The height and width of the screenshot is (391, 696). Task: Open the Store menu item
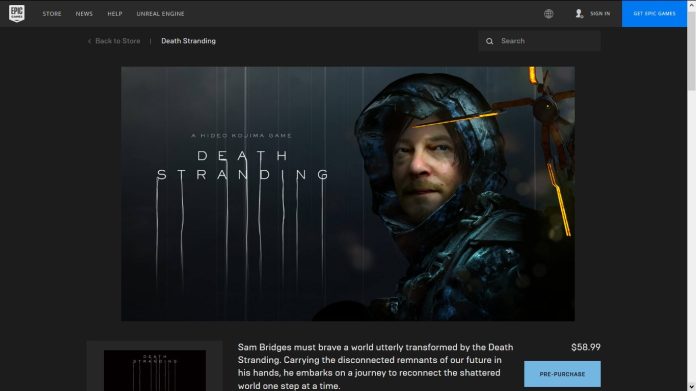pyautogui.click(x=52, y=14)
